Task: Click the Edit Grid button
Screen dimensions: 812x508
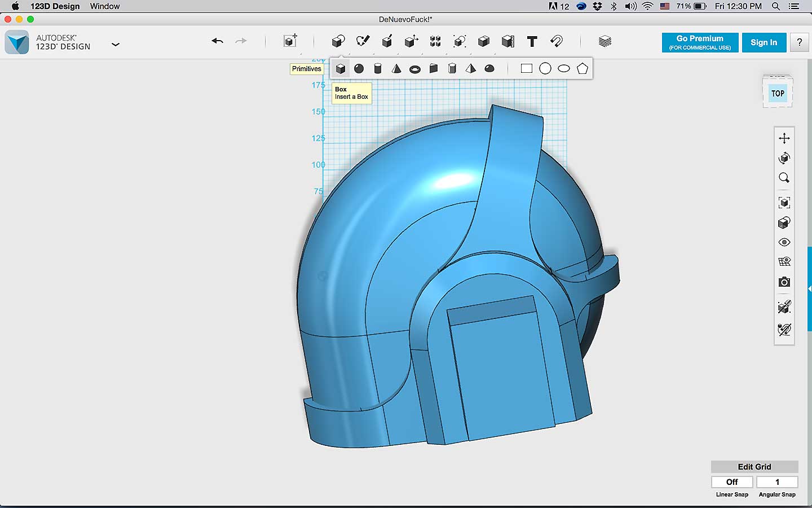Action: coord(754,467)
